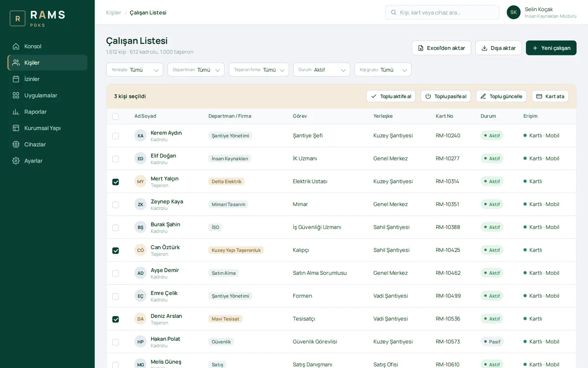Click the RAMS logo icon

(x=18, y=19)
